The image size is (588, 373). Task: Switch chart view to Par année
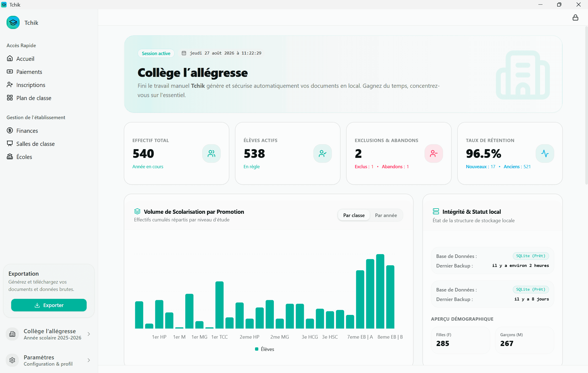(x=386, y=215)
